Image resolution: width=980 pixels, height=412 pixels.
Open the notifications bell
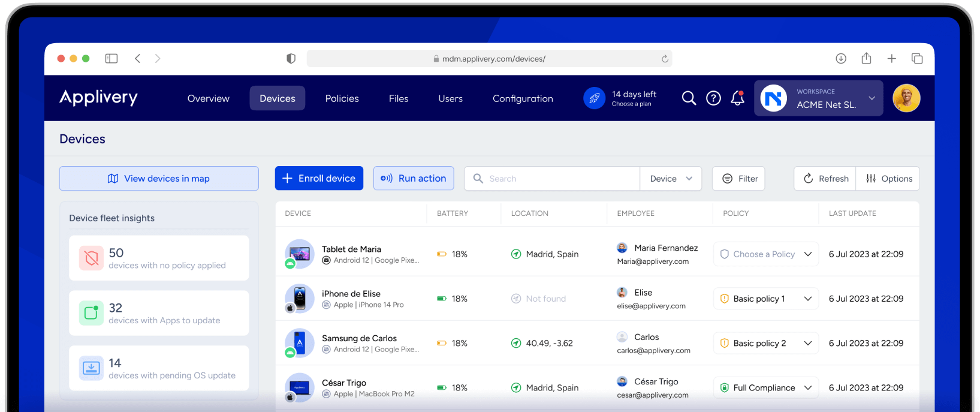pos(737,98)
